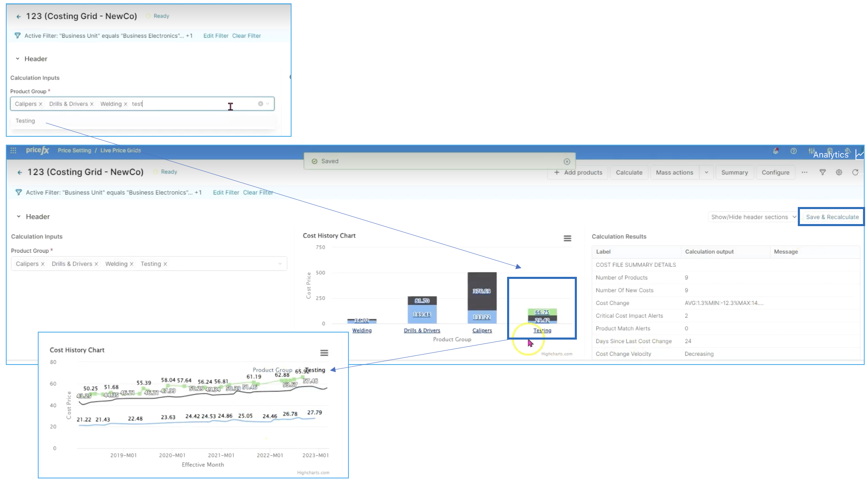Open the gear settings icon in the toolbar
The image size is (868, 483).
[x=839, y=172]
